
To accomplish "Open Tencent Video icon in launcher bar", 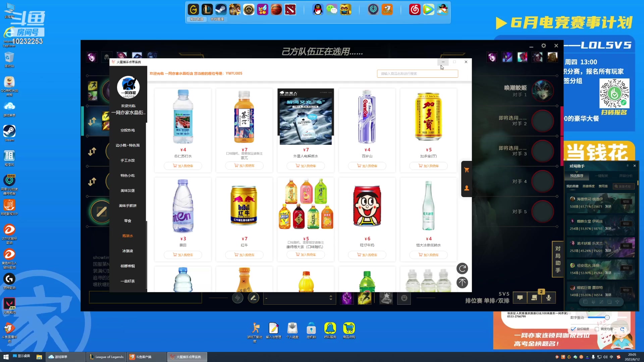I will (428, 9).
